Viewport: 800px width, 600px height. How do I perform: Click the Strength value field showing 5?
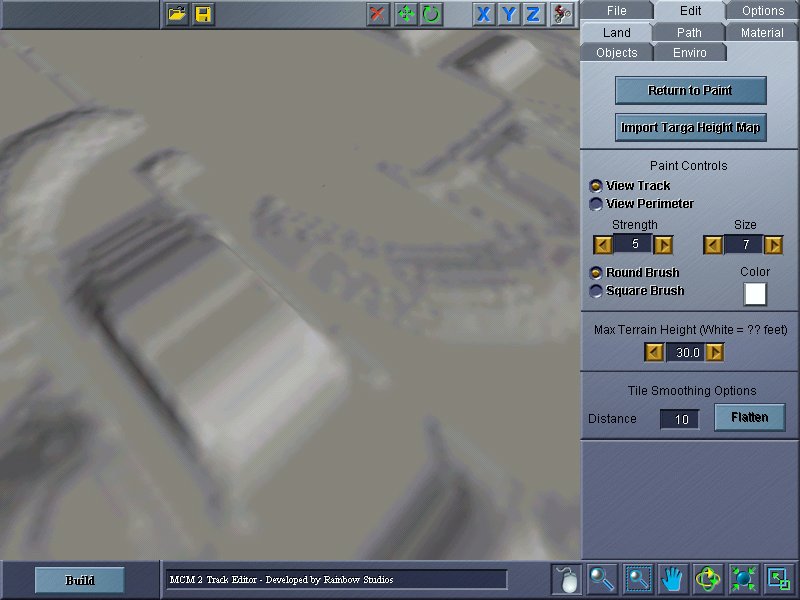633,244
